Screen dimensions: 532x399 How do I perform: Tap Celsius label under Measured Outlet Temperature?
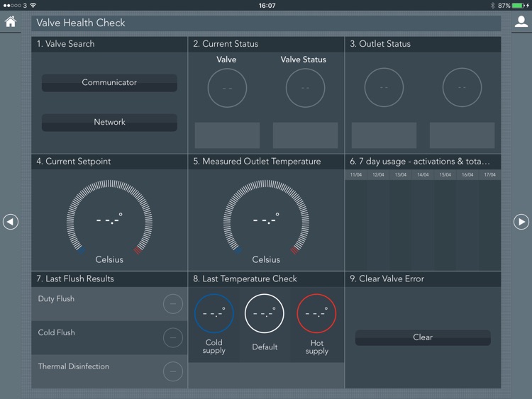coord(266,259)
